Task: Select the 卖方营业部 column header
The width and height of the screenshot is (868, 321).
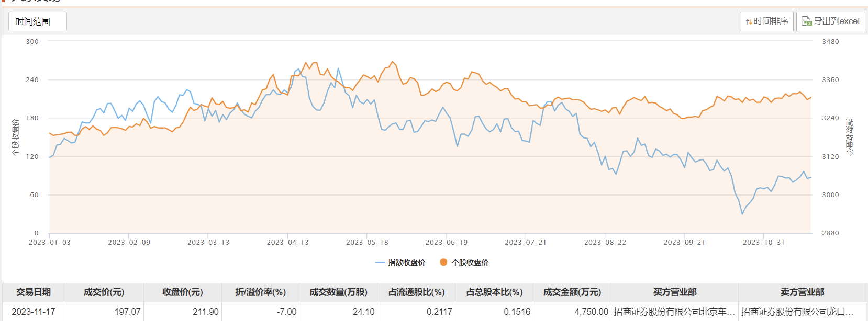Action: [802, 292]
